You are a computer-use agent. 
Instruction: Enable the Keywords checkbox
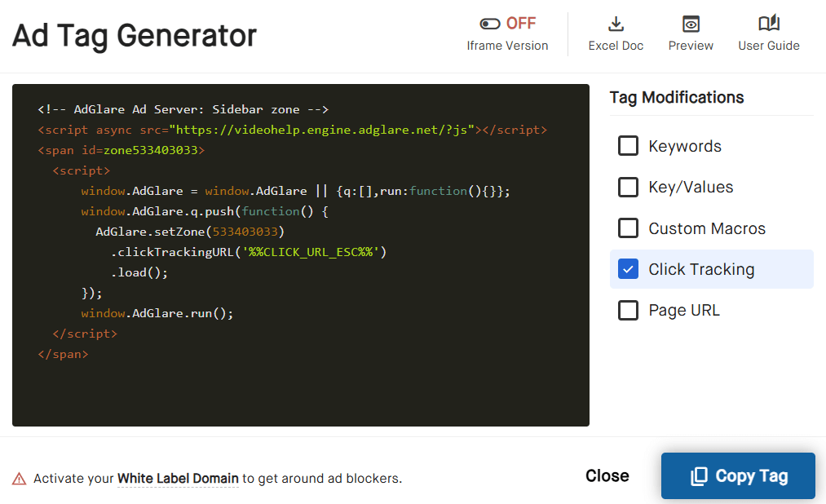[628, 146]
